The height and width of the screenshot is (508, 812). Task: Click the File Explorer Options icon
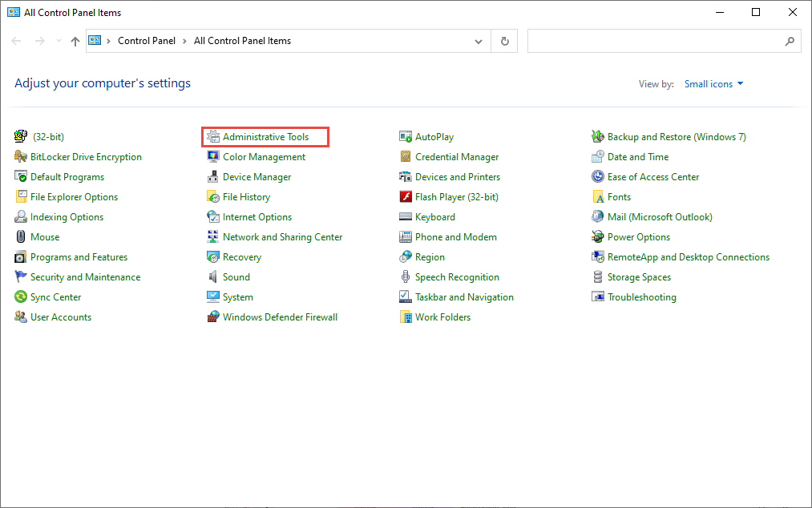21,197
